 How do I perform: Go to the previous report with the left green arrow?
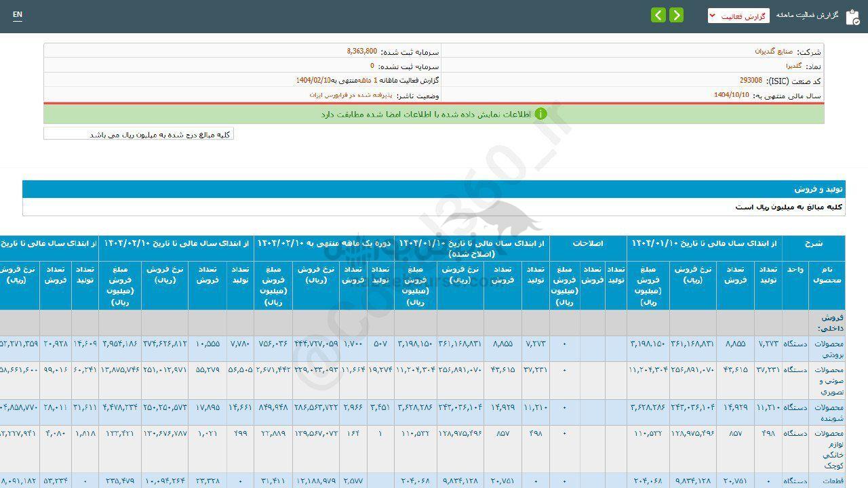[658, 16]
